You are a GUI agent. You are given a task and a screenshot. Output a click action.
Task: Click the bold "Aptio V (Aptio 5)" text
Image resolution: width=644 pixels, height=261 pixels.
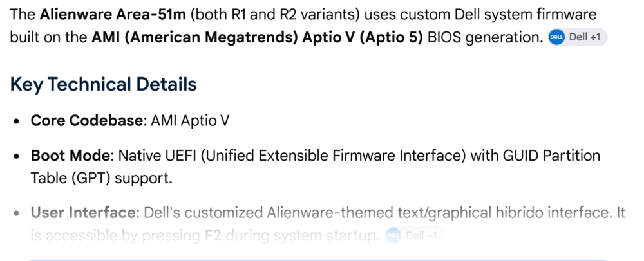pyautogui.click(x=363, y=37)
